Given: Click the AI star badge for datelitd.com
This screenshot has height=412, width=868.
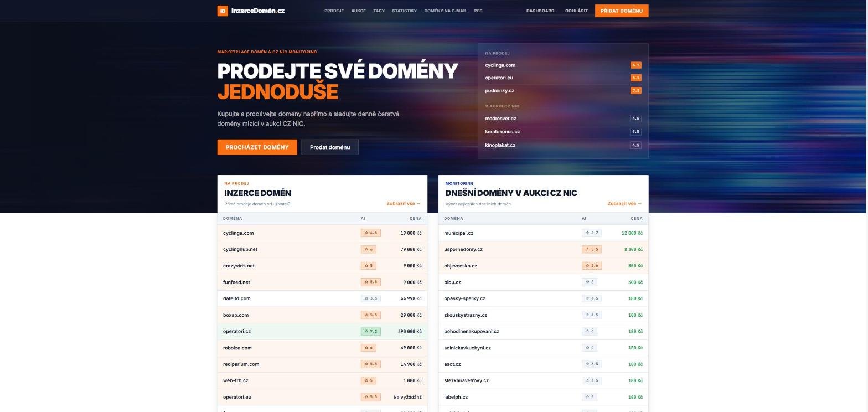Looking at the screenshot, I should [370, 298].
